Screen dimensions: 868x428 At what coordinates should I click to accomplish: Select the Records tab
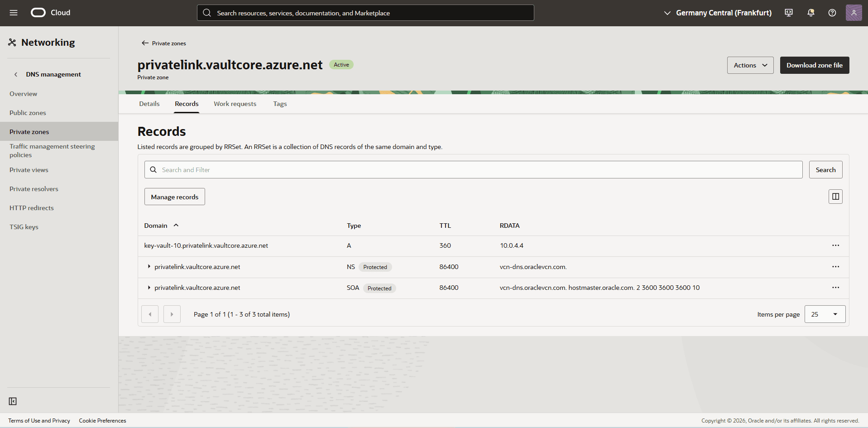coord(187,104)
